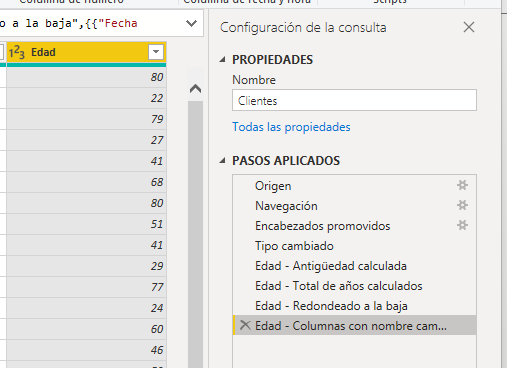Click the cell with value 60
507x368 pixels.
86,329
